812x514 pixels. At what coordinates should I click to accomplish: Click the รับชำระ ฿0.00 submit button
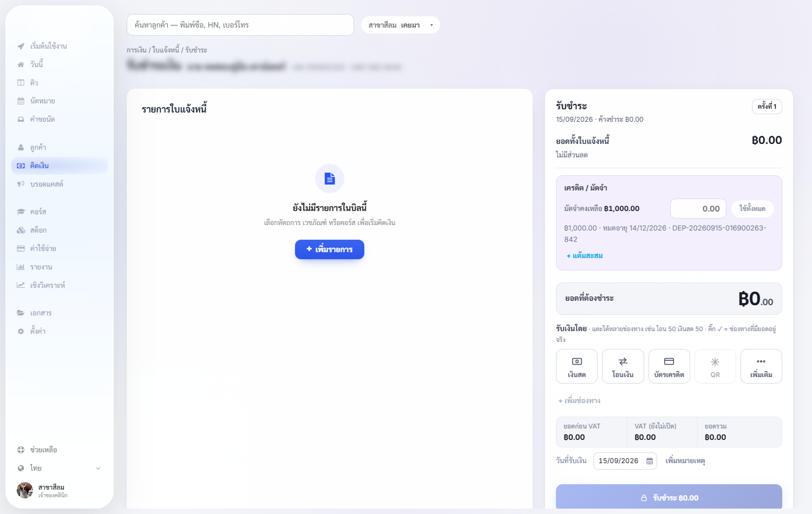[669, 498]
